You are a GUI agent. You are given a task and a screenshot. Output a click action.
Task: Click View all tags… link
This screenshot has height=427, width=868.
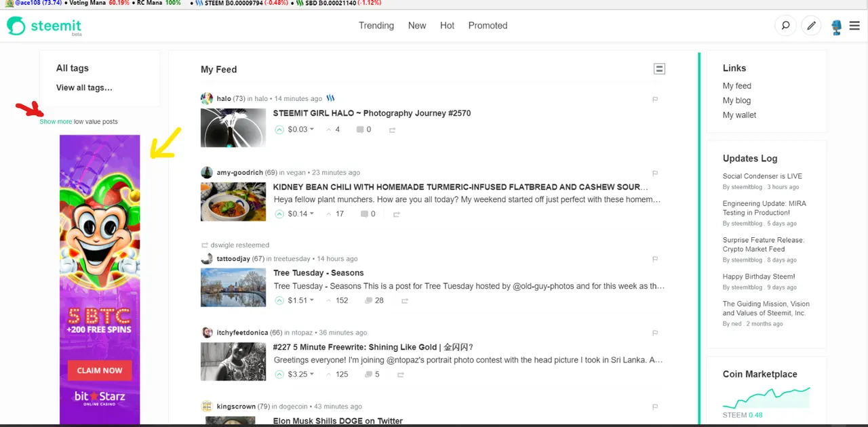84,87
